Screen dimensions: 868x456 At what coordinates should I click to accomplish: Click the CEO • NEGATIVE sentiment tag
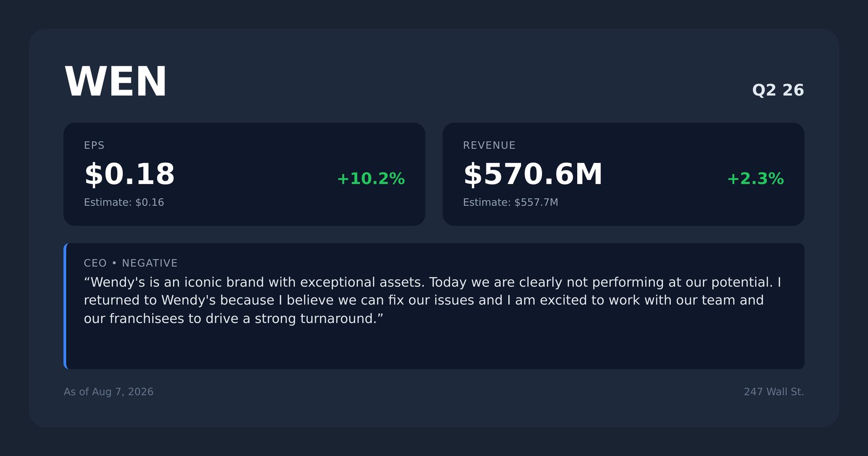131,263
